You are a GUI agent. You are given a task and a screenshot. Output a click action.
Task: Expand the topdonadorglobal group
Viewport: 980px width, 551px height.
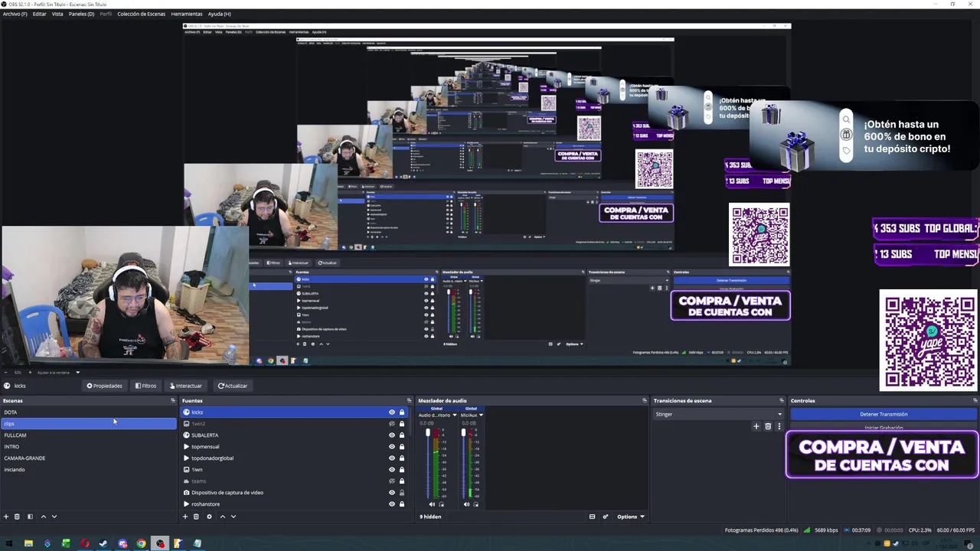tap(186, 458)
